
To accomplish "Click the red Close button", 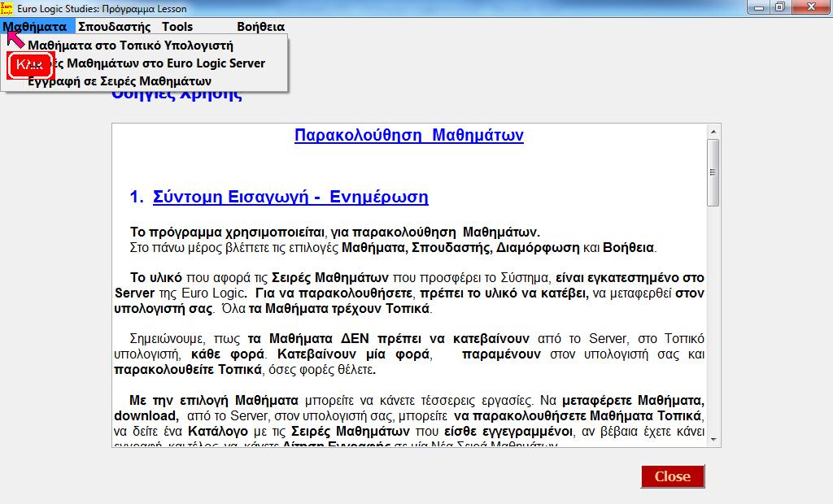I will [673, 476].
